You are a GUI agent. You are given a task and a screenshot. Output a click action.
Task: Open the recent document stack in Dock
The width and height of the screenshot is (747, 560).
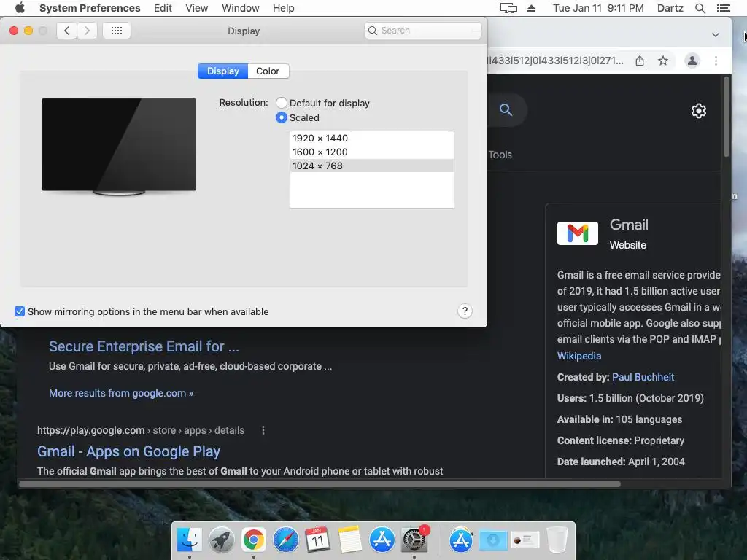pos(525,540)
